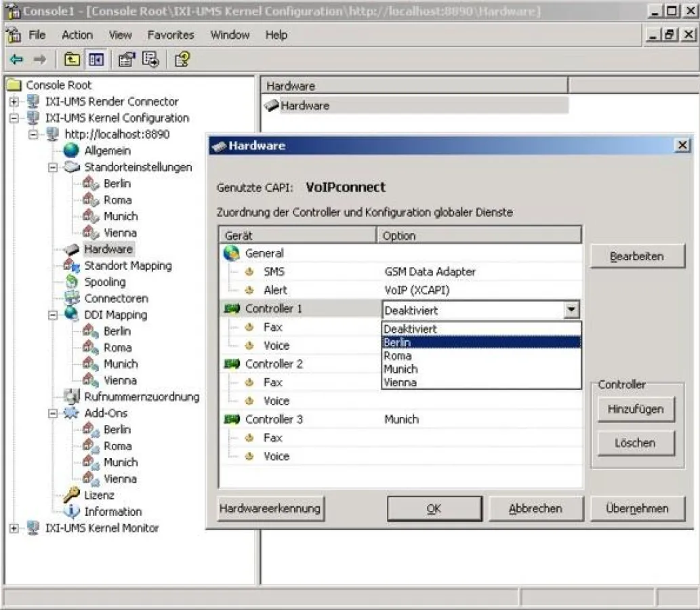Click the Up one level toolbar icon
This screenshot has width=700, height=610.
[x=71, y=60]
